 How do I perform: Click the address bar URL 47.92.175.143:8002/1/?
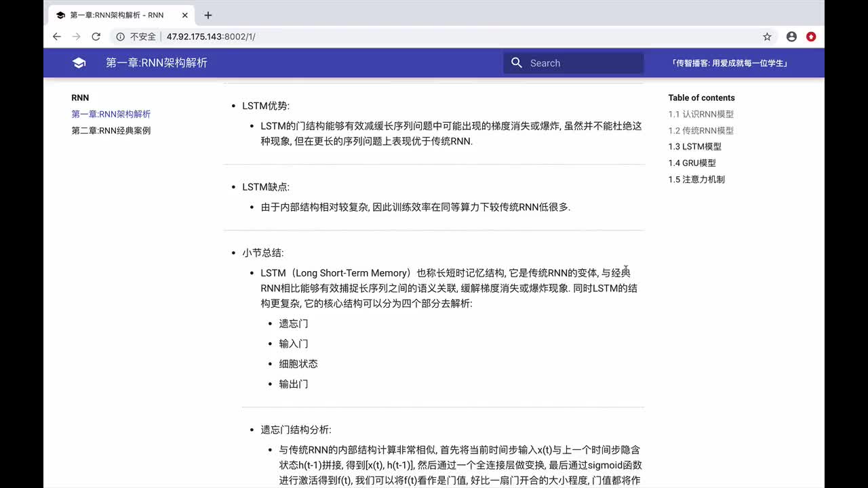211,37
